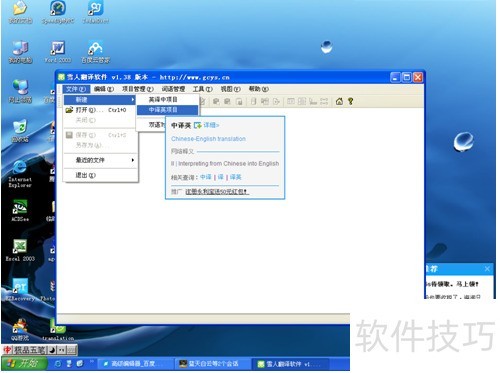Click the 中译 related query link
This screenshot has height=373, width=500.
(x=206, y=177)
